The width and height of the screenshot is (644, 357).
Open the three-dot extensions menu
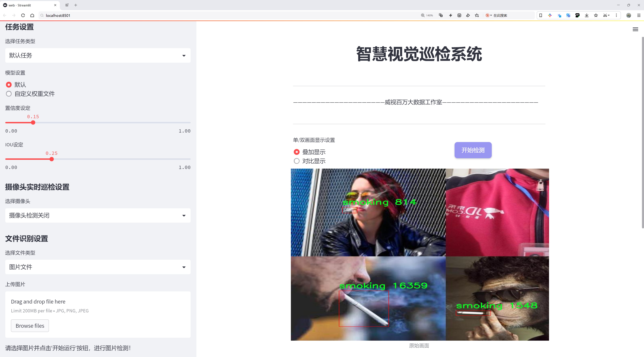pos(616,15)
